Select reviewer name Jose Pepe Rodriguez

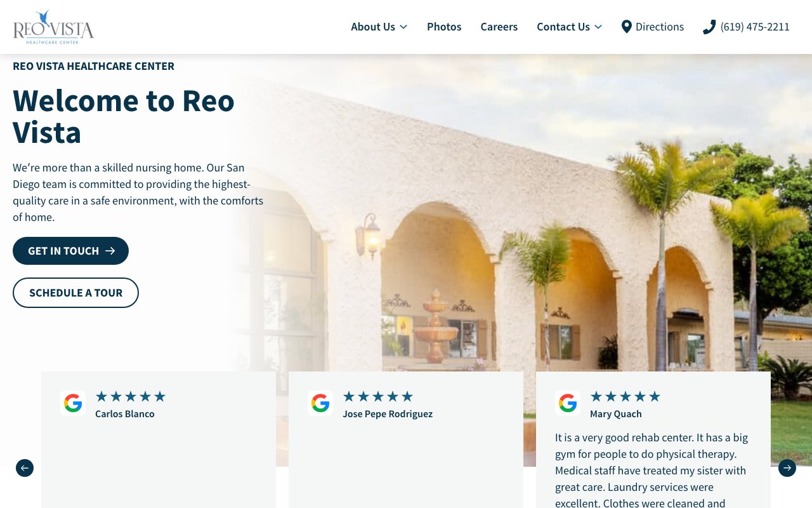click(388, 414)
